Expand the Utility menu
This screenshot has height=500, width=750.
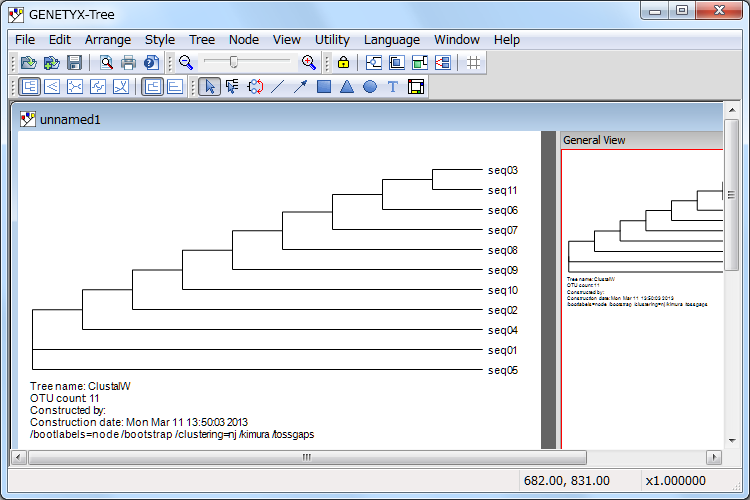pyautogui.click(x=332, y=39)
